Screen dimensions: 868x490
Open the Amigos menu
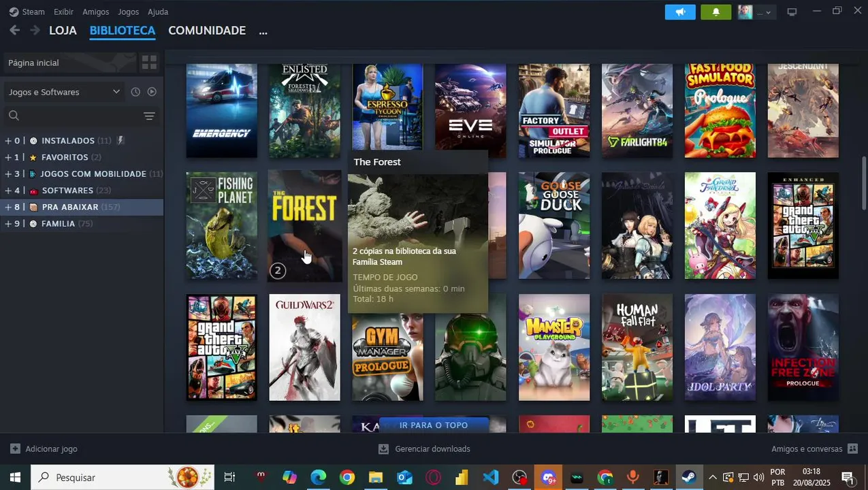95,12
